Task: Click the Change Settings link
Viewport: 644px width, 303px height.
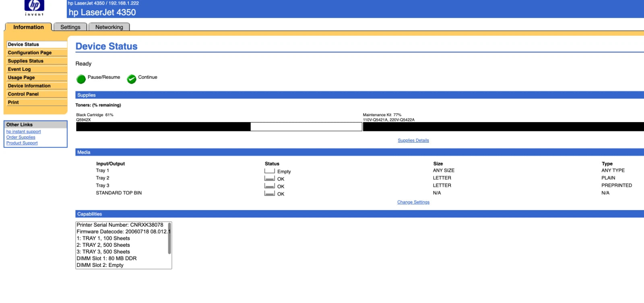Action: click(413, 202)
